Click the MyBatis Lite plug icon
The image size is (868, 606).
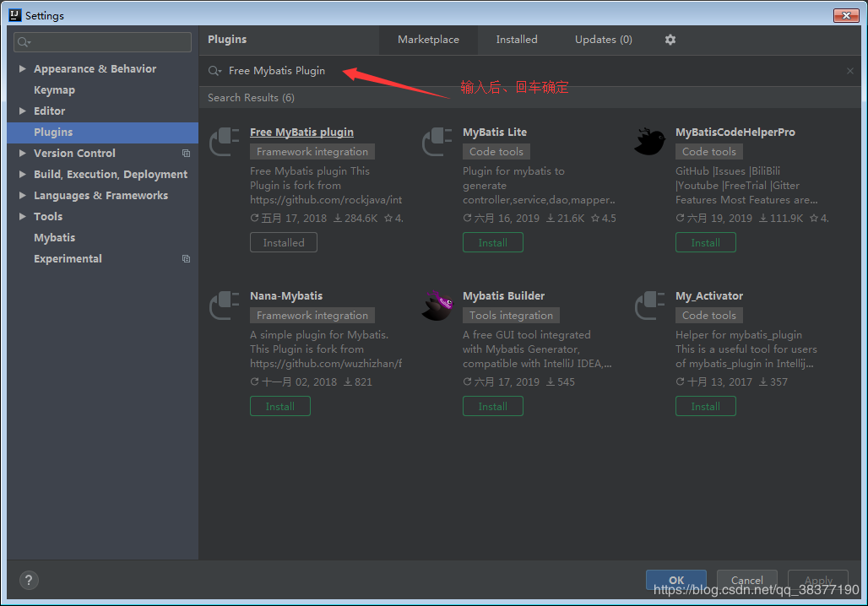437,142
